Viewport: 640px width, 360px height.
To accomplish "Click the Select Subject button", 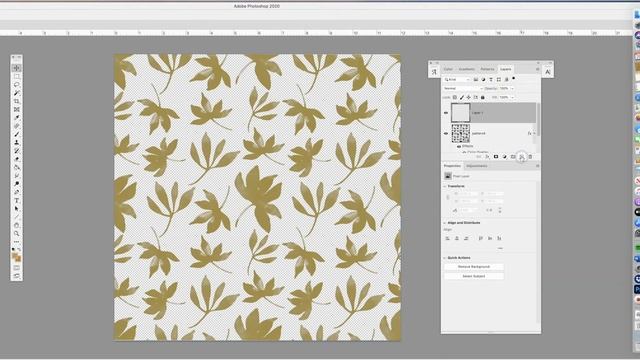I will [474, 276].
